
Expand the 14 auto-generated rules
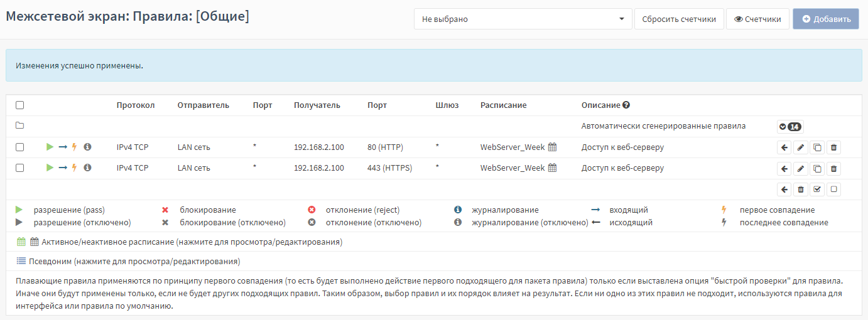tap(790, 127)
